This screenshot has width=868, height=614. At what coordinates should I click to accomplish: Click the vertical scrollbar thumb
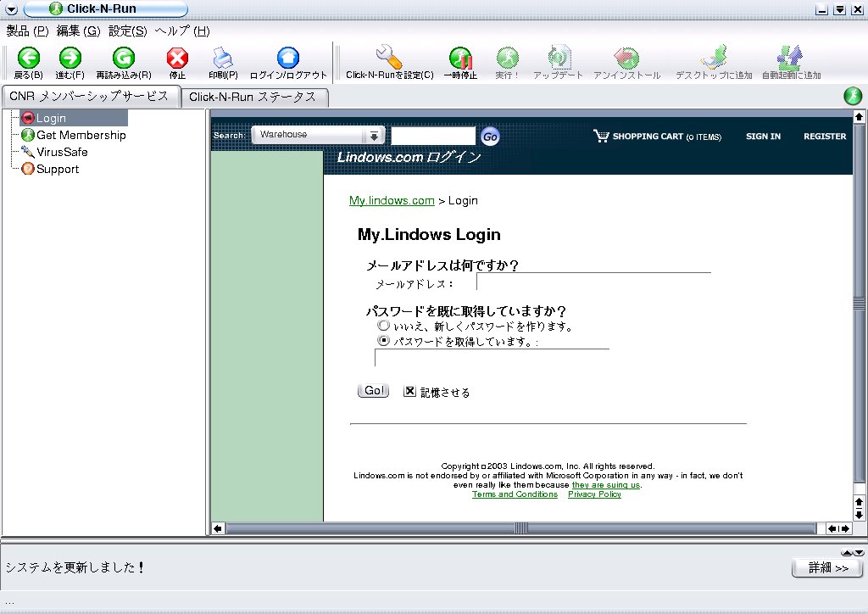859,303
